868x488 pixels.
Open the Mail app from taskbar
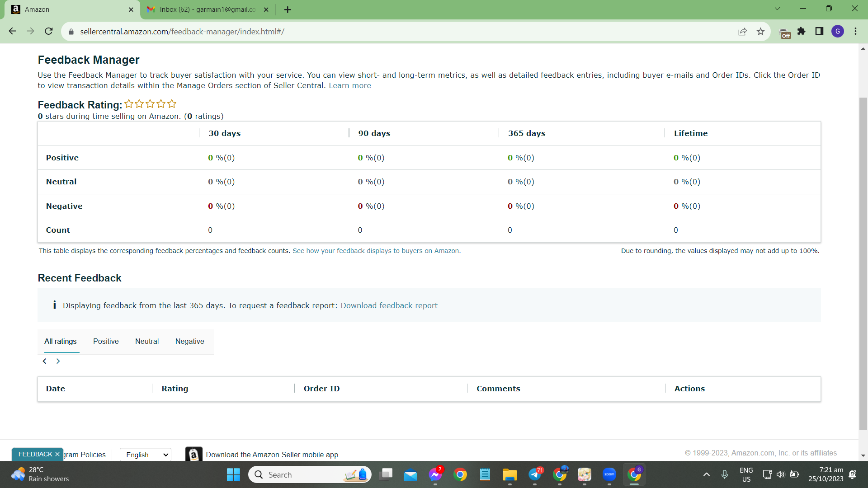click(x=410, y=474)
